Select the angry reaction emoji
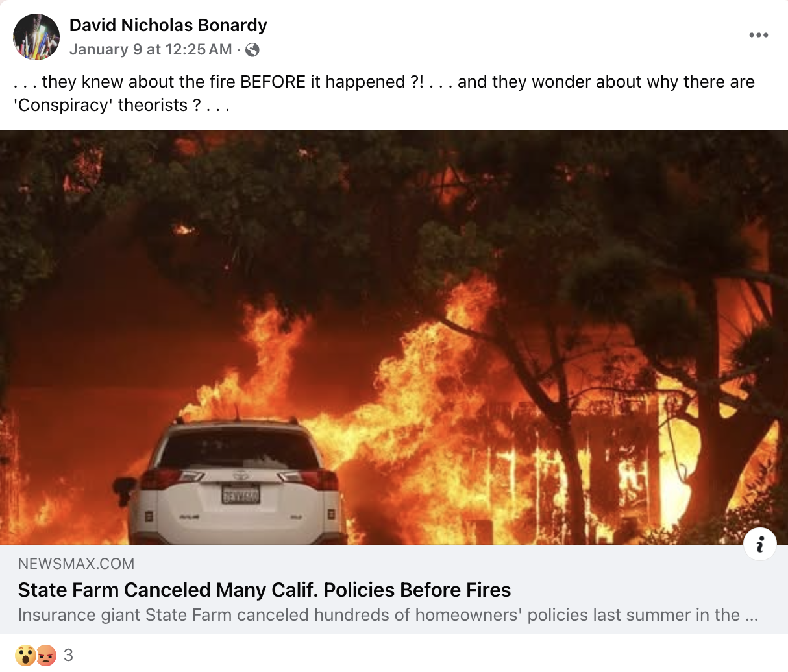Viewport: 788px width, 672px height. [x=46, y=655]
